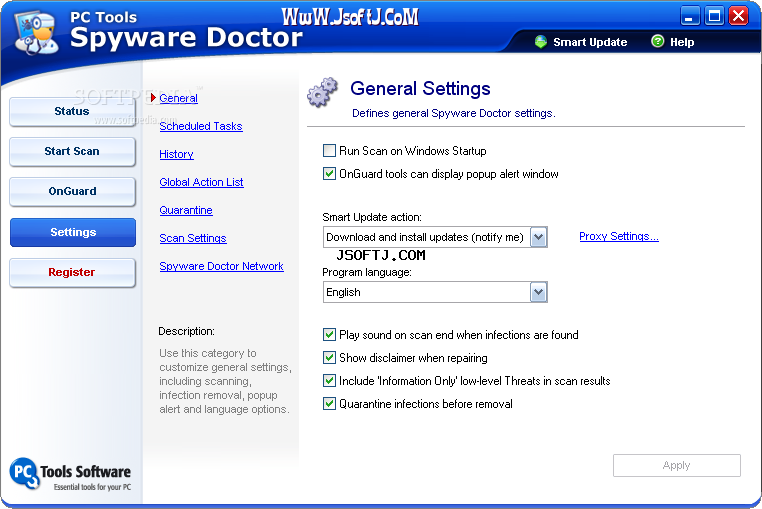Open the OnGuard section
Viewport: 762px width, 509px height.
tap(72, 191)
